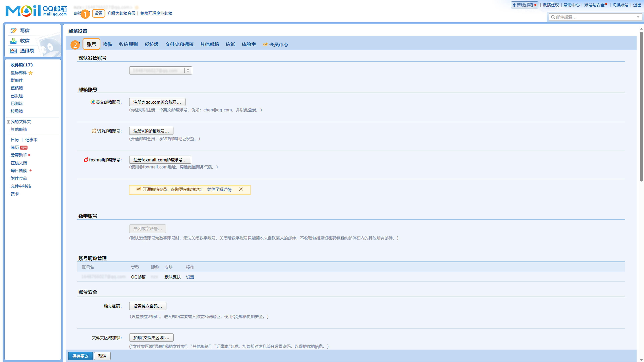The height and width of the screenshot is (362, 644).
Task: Click the search magnifier icon
Action: click(x=553, y=17)
